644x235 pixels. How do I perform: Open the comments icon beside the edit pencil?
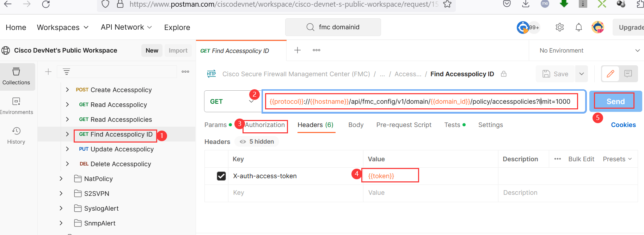point(628,74)
